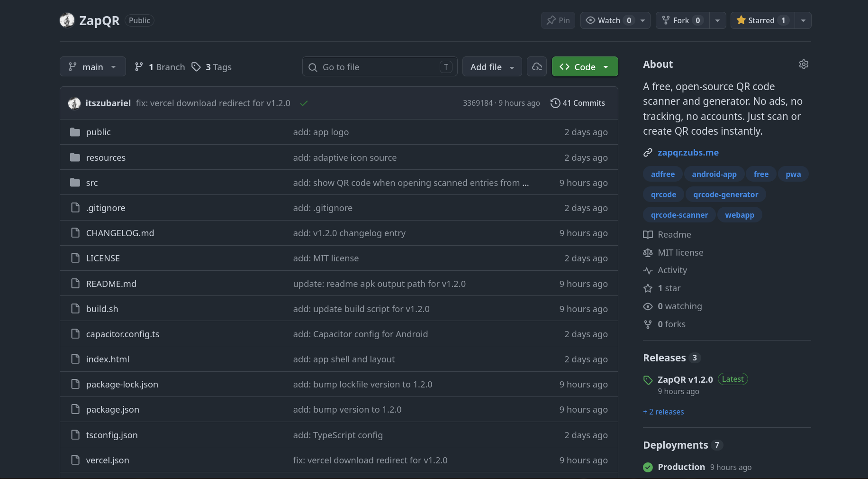Screen dimensions: 868x479
Task: Open package-lock.json file
Action: click(122, 384)
